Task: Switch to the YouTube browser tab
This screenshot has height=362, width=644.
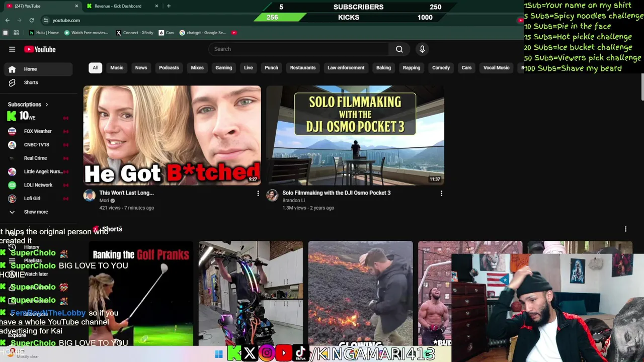Action: click(x=42, y=6)
